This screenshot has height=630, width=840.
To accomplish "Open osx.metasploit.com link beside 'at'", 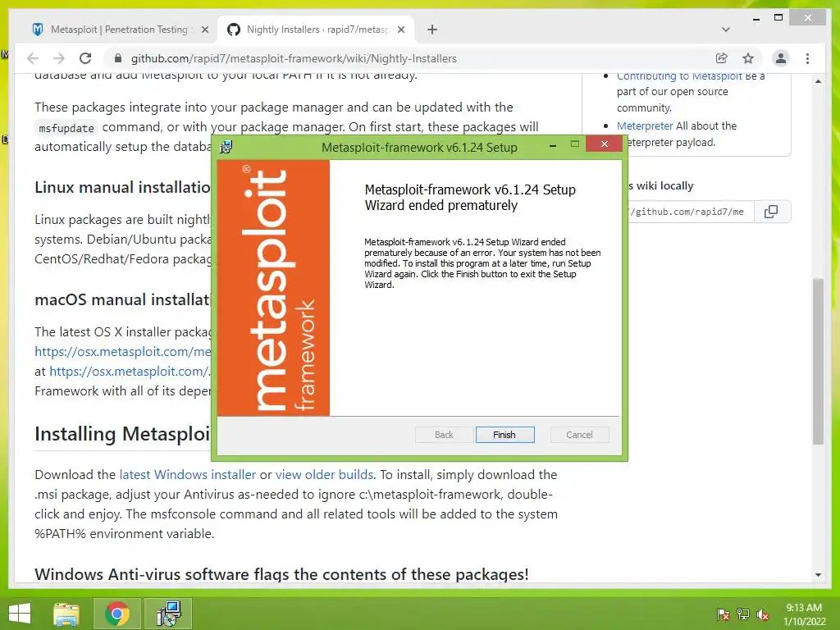I will (x=128, y=372).
